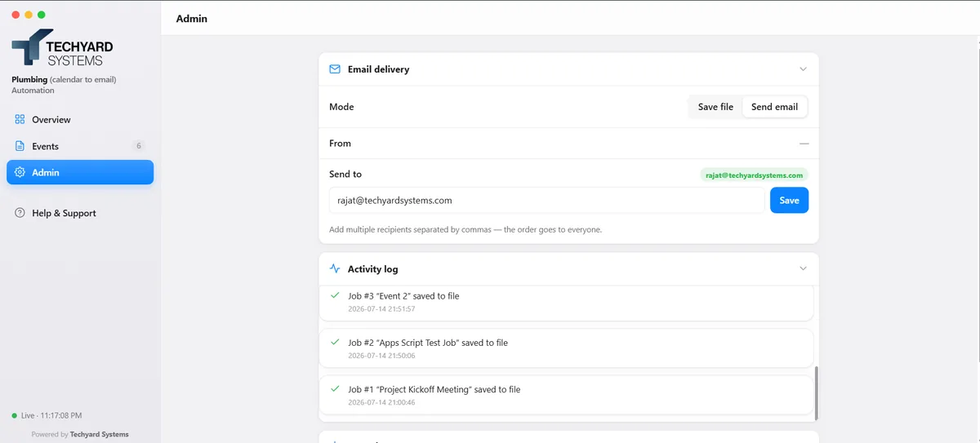This screenshot has height=443, width=980.
Task: Click the Mode label
Action: click(341, 107)
